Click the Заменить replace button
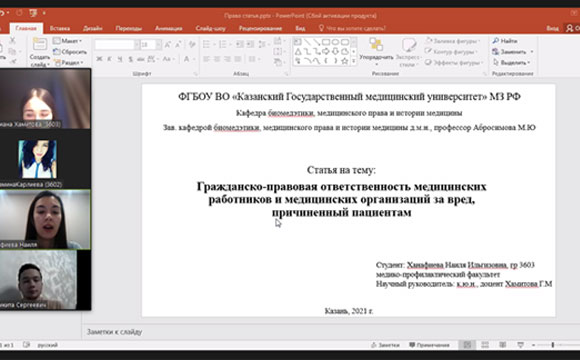580x360 pixels. click(x=512, y=52)
